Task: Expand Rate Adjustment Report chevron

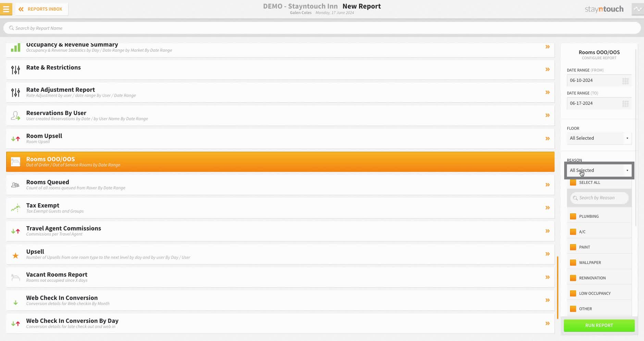Action: (547, 92)
